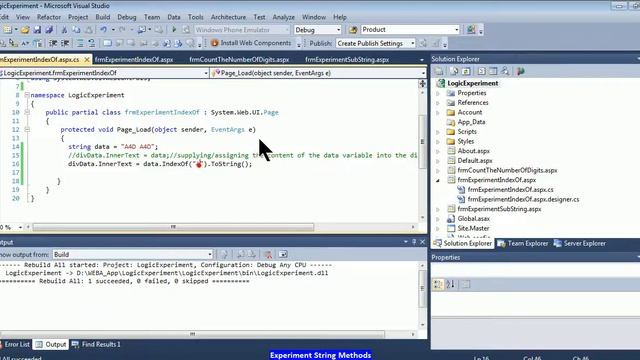Open the Debug configuration dropdown
The width and height of the screenshot is (640, 360).
338,30
